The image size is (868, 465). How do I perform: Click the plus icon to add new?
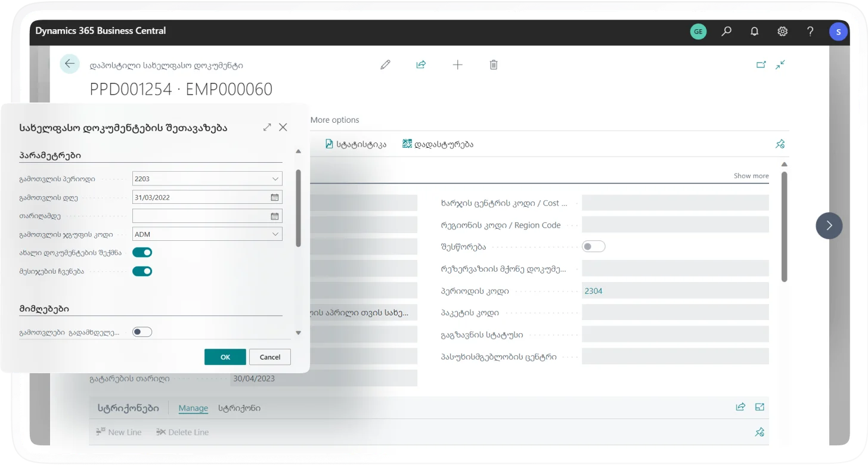coord(457,64)
